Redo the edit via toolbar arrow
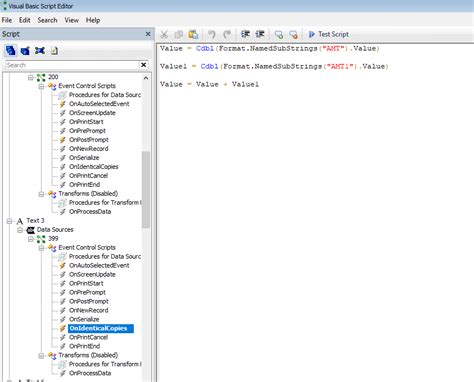The width and height of the screenshot is (474, 382). pos(227,34)
